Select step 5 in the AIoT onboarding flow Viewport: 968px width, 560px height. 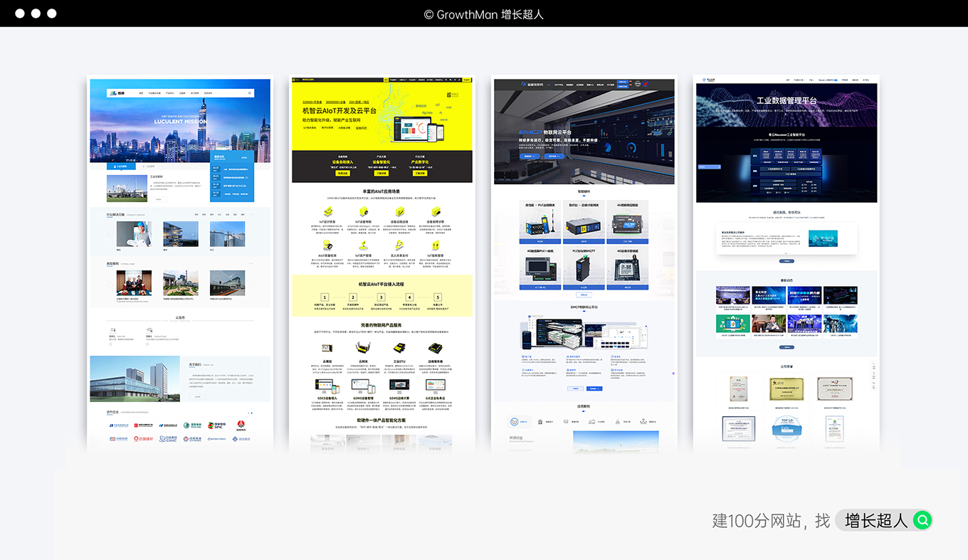point(438,297)
